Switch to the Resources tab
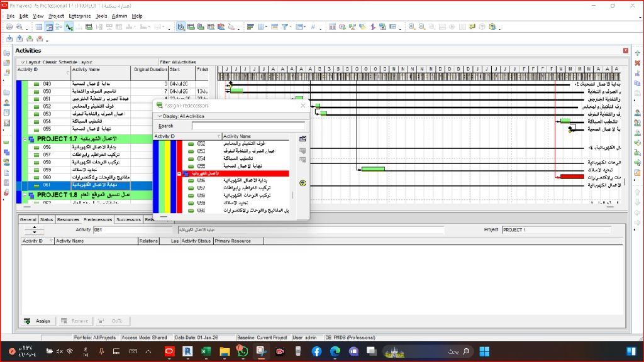 pyautogui.click(x=68, y=220)
